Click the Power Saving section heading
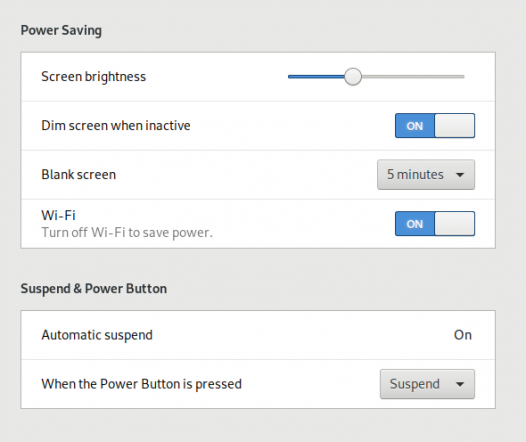 (61, 31)
